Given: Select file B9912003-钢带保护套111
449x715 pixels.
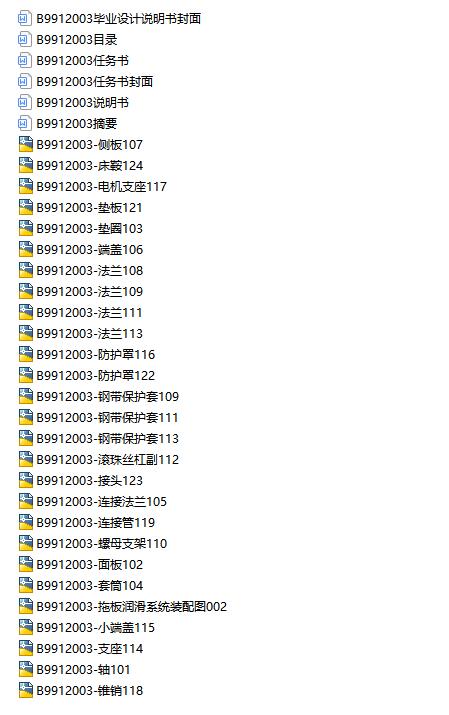Looking at the screenshot, I should point(108,417).
